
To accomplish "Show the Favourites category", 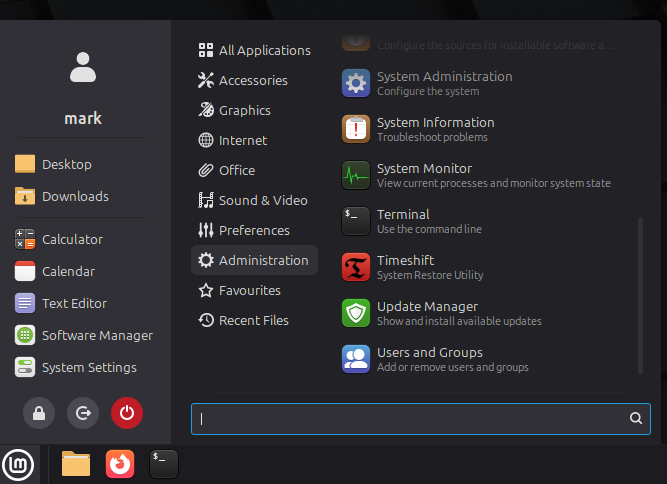I will pos(254,290).
